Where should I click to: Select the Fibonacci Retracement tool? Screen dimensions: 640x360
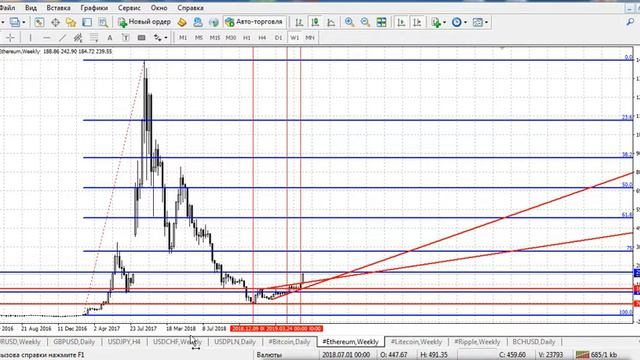(x=94, y=38)
